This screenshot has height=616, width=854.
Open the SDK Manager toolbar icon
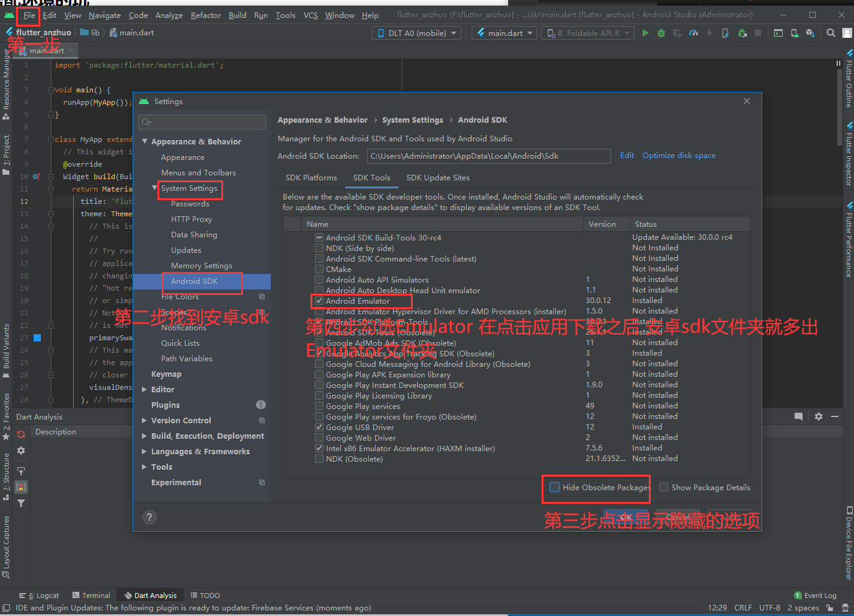pyautogui.click(x=810, y=33)
